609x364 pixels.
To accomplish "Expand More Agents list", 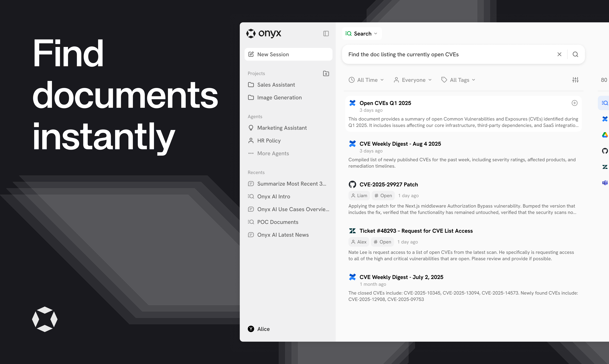I will pos(273,153).
